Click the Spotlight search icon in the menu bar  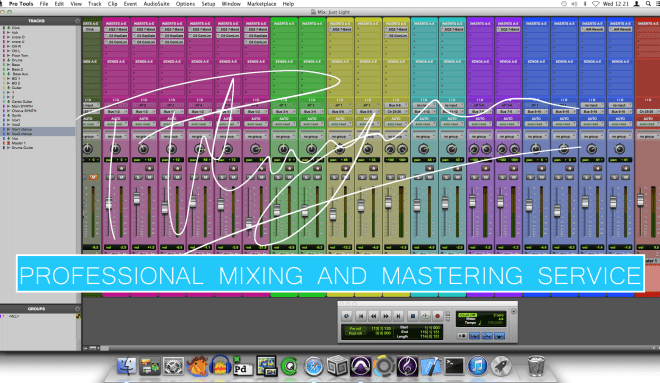click(x=649, y=3)
